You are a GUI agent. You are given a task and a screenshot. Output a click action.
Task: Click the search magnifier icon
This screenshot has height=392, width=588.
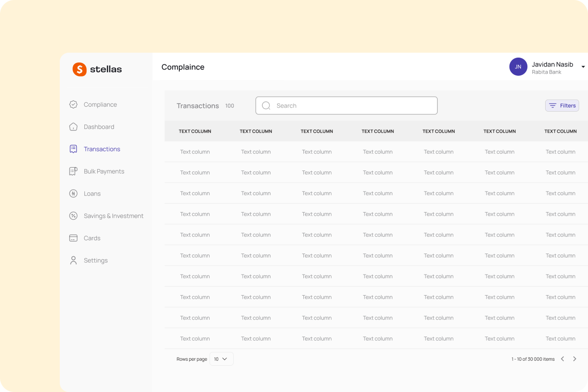pyautogui.click(x=266, y=106)
